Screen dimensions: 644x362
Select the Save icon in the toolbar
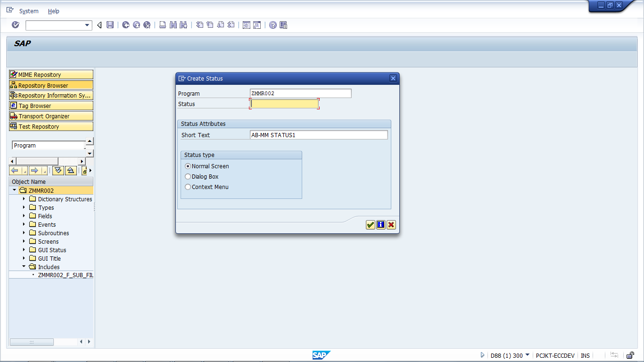(110, 25)
